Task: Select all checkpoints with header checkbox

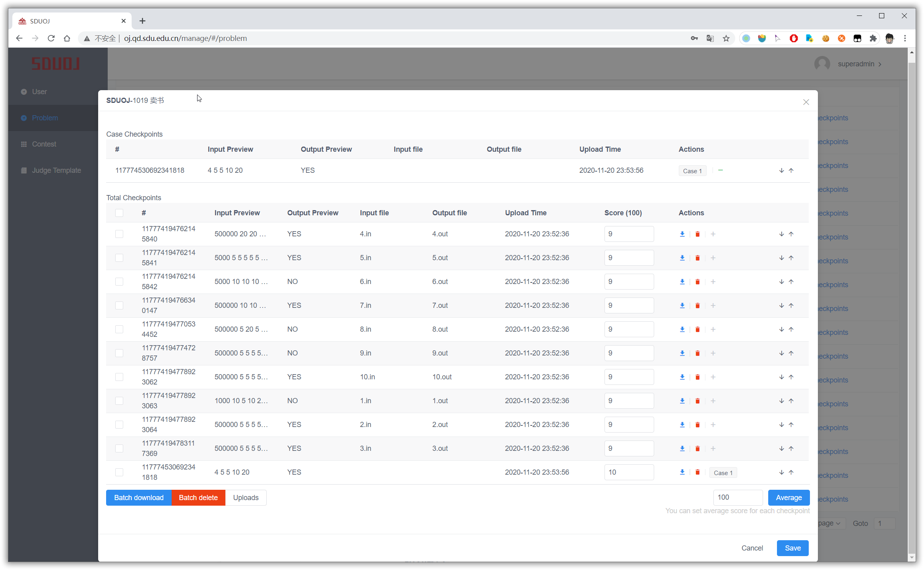Action: tap(119, 213)
